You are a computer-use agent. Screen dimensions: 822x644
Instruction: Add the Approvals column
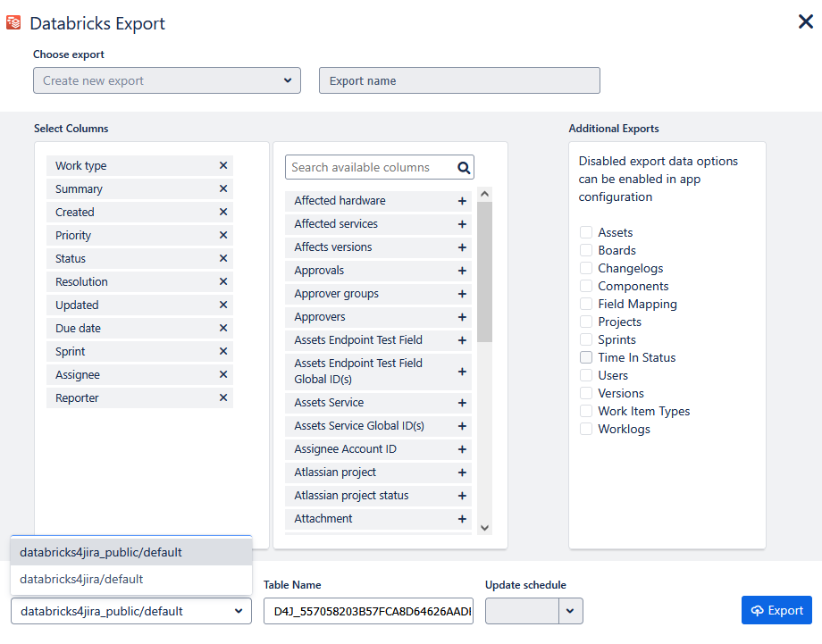[x=462, y=271]
